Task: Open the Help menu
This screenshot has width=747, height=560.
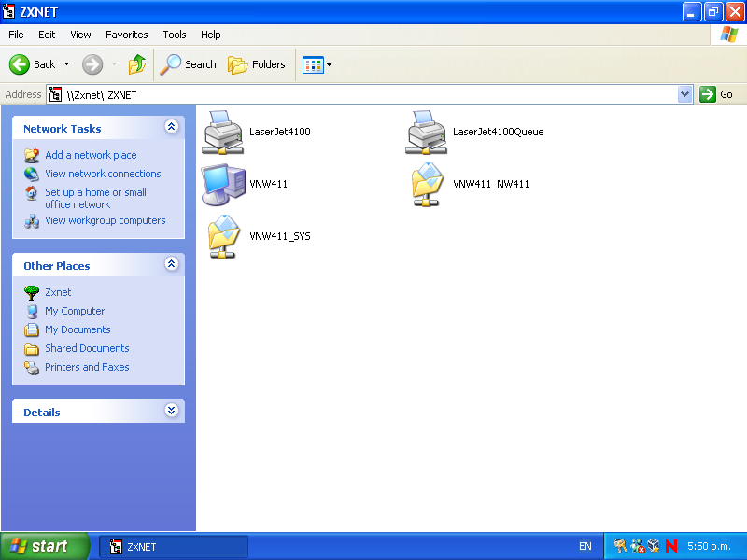Action: click(211, 35)
